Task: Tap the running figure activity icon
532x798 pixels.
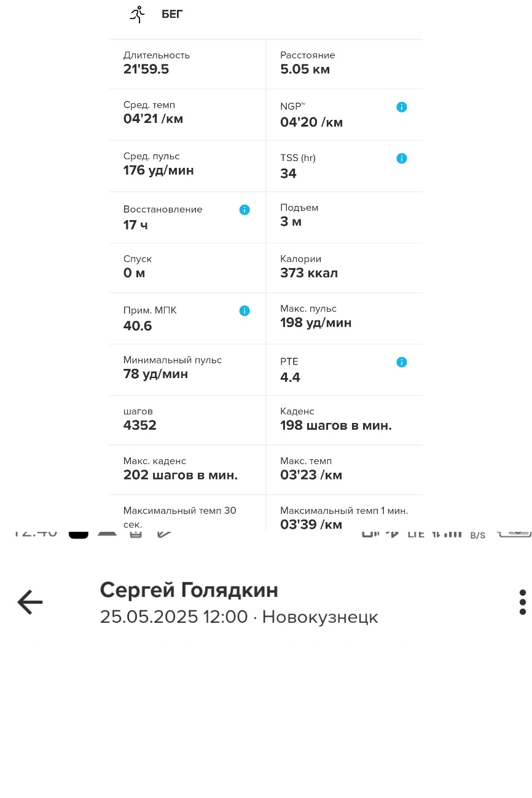Action: coord(137,14)
